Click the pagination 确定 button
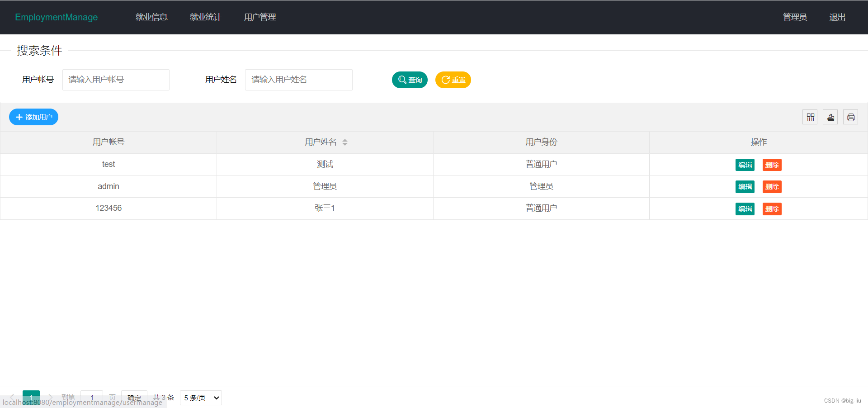Viewport: 868px width, 408px height. pyautogui.click(x=134, y=398)
